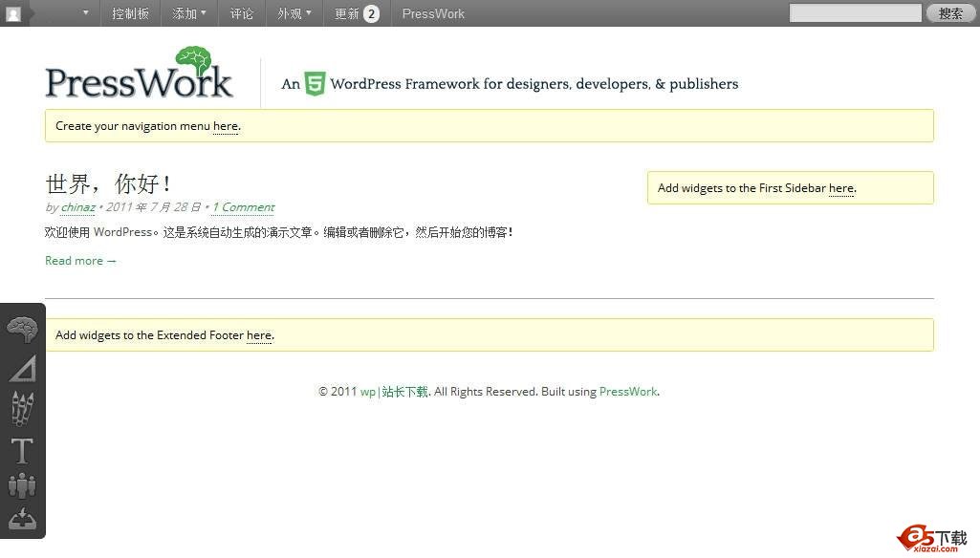Expand the 添加 dropdown menu
This screenshot has width=980, height=558.
[x=188, y=13]
